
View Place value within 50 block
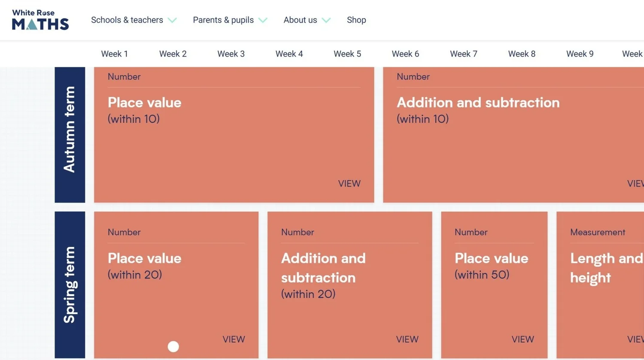[x=522, y=339]
